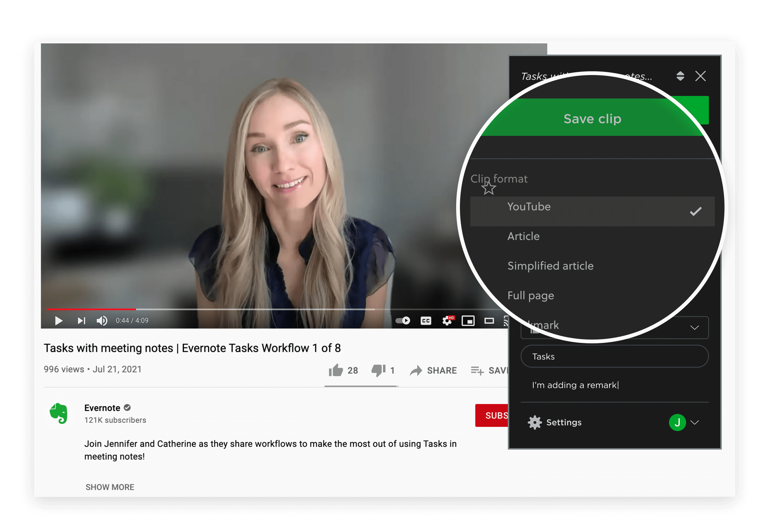Subscribe to the Evernote channel
The width and height of the screenshot is (764, 532).
click(492, 415)
